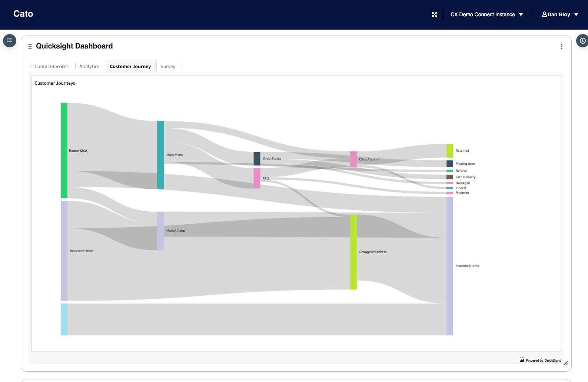Open the dashboard three-dot options menu

pyautogui.click(x=561, y=46)
